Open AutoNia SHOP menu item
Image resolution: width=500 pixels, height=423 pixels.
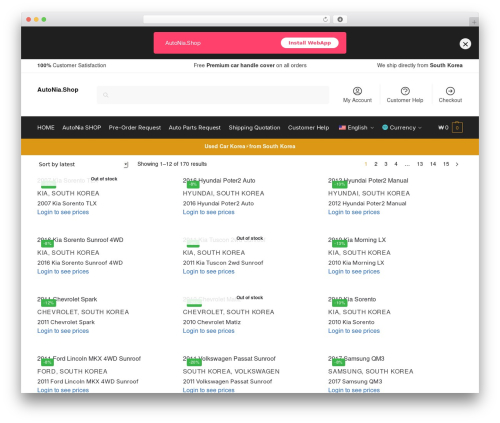82,127
